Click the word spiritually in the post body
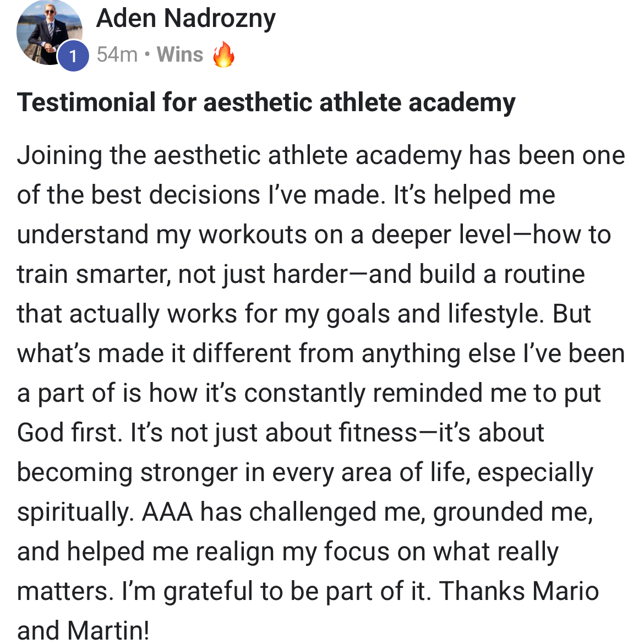This screenshot has width=644, height=644. tap(75, 513)
